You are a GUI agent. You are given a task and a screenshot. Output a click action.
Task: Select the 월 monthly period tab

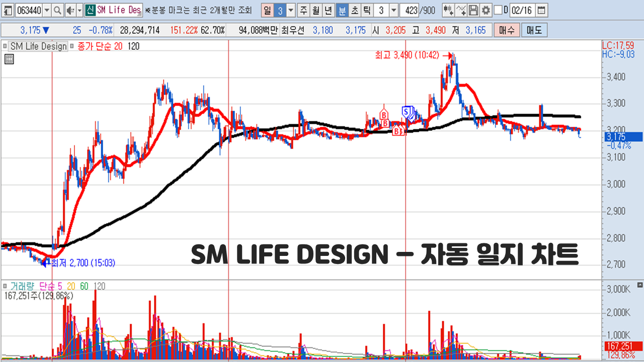point(315,11)
